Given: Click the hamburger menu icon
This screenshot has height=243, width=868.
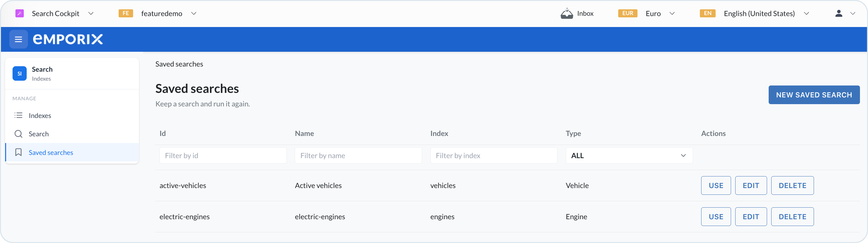Looking at the screenshot, I should 19,40.
